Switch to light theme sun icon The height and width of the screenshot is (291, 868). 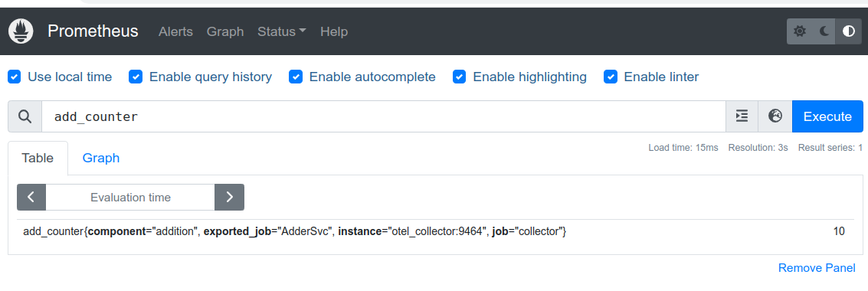[799, 31]
